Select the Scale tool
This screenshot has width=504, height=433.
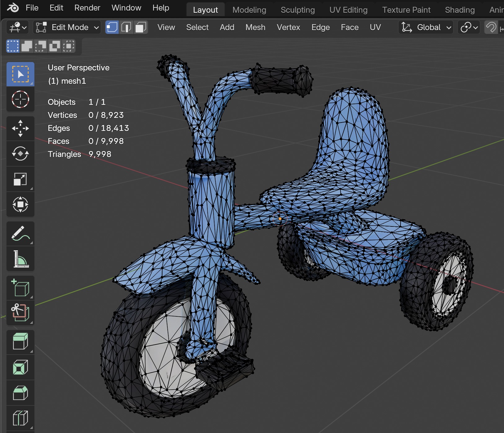20,179
